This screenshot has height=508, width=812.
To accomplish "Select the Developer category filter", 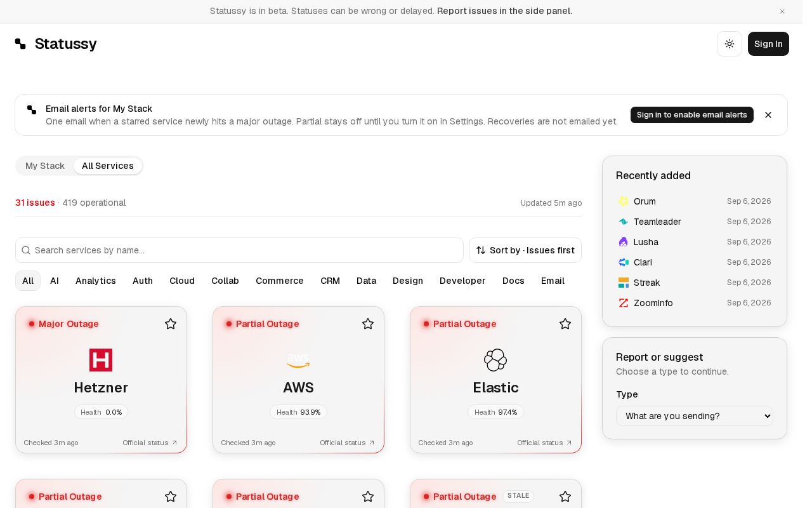I will coord(462,281).
